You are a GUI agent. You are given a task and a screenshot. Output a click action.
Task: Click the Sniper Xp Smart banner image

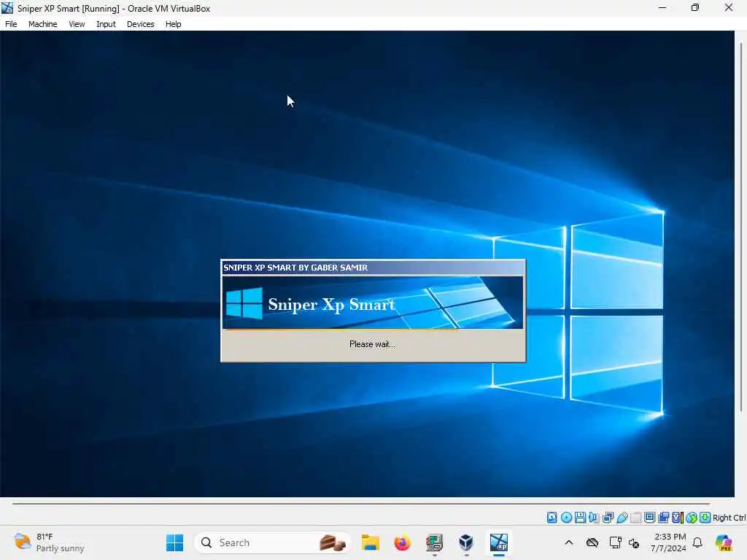pyautogui.click(x=373, y=303)
